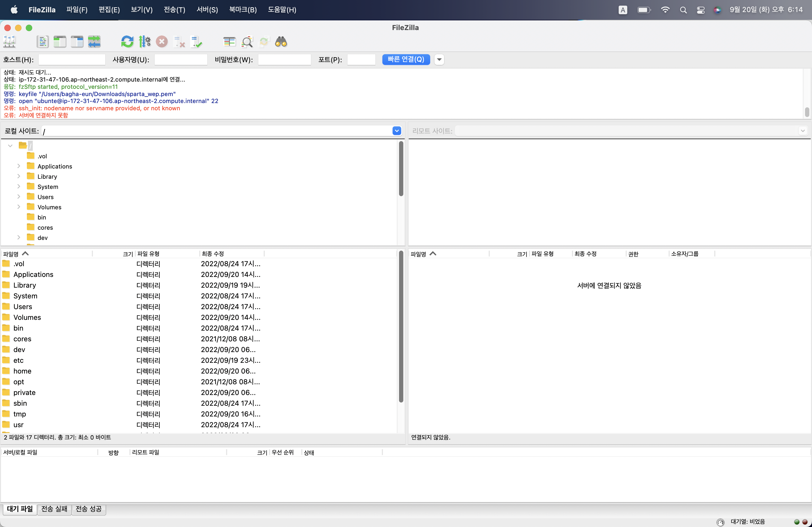Screen dimensions: 812x527
Task: Open the 서버(S) menu
Action: tap(207, 10)
